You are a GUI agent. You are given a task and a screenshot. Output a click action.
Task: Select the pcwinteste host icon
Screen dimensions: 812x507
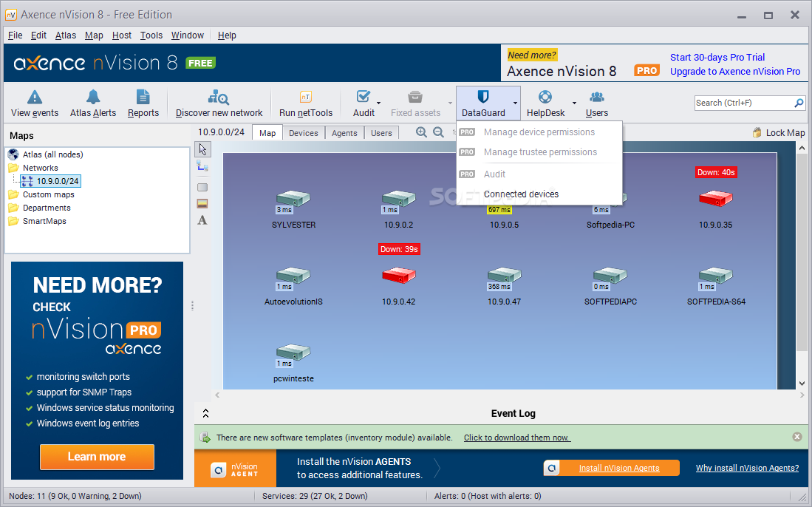(x=293, y=352)
